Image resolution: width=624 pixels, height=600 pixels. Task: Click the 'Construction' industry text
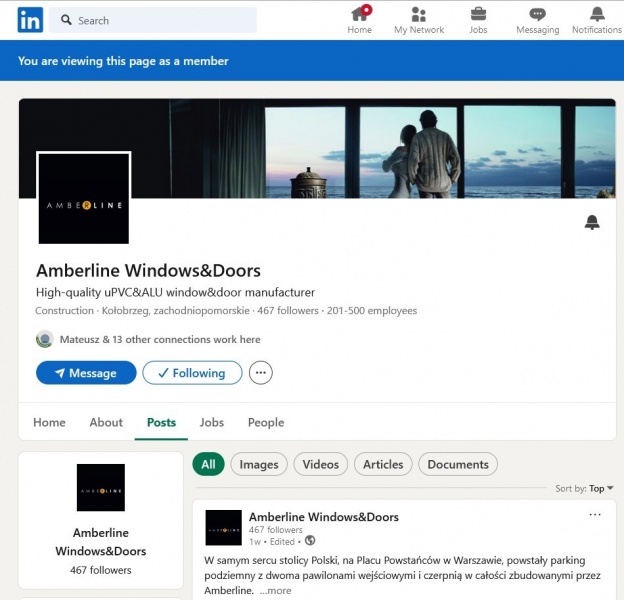point(64,311)
